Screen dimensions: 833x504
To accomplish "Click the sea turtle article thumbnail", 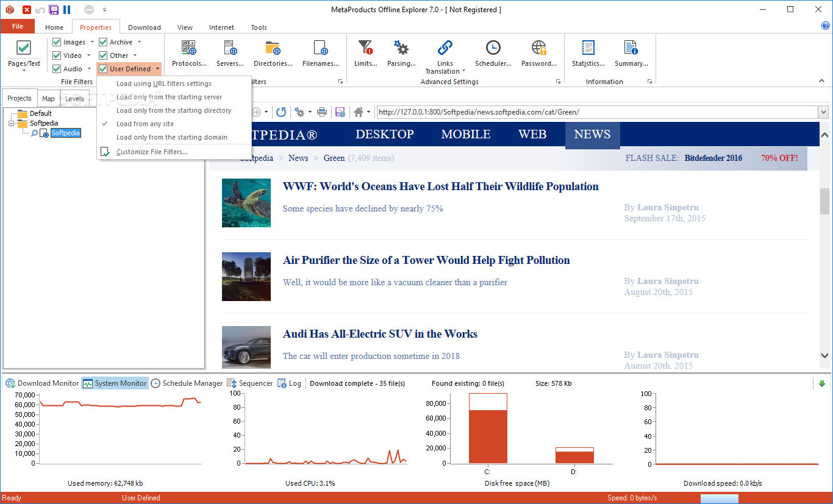I will pos(246,203).
